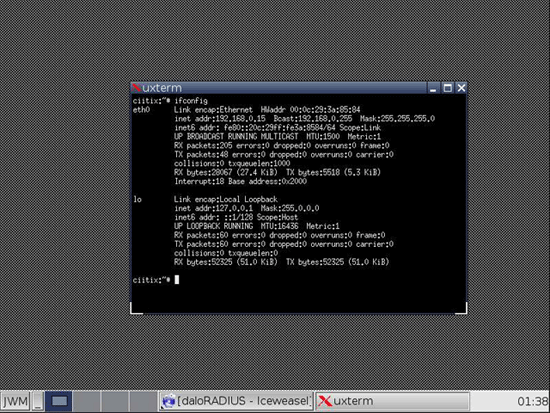Switch to the second virtual desktop pager
Viewport: 550px width, 413px height.
tap(87, 401)
